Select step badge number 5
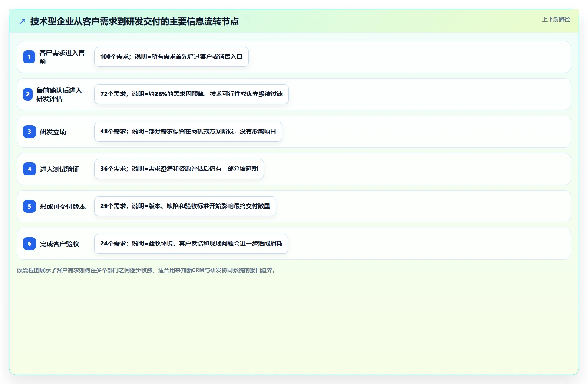Image resolution: width=588 pixels, height=384 pixels. [30, 206]
